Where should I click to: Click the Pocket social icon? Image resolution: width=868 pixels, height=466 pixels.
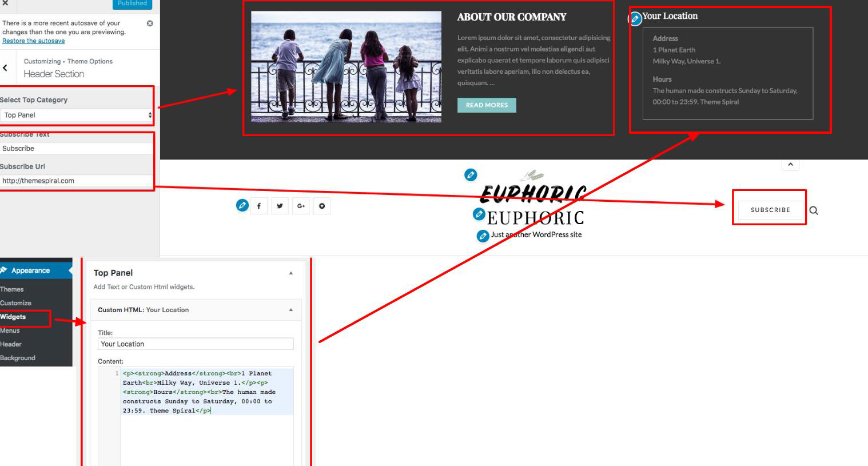tap(322, 206)
